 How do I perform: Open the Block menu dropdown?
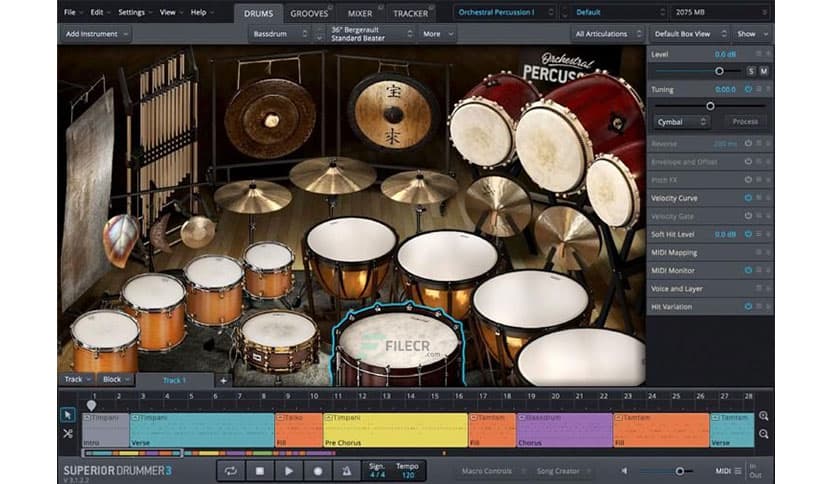[116, 380]
